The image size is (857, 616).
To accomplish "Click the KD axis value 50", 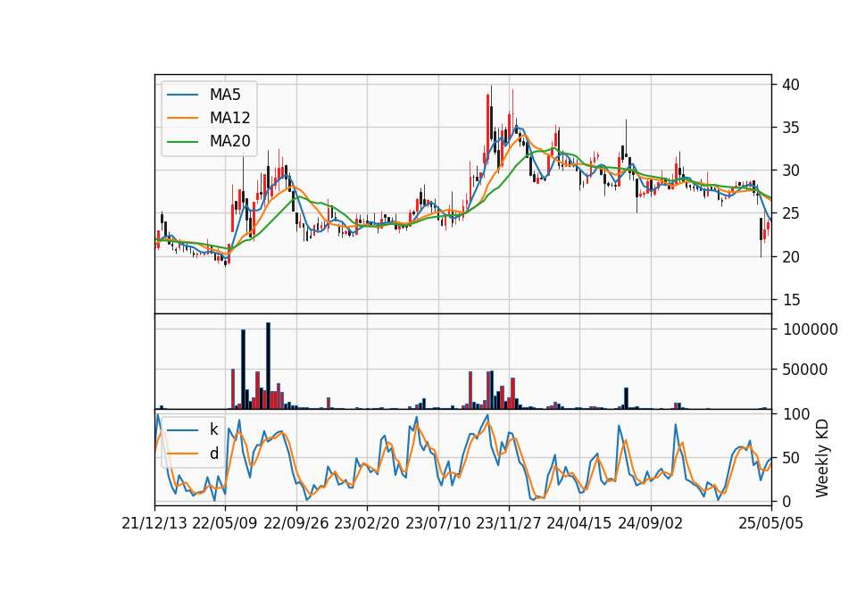I will click(791, 458).
